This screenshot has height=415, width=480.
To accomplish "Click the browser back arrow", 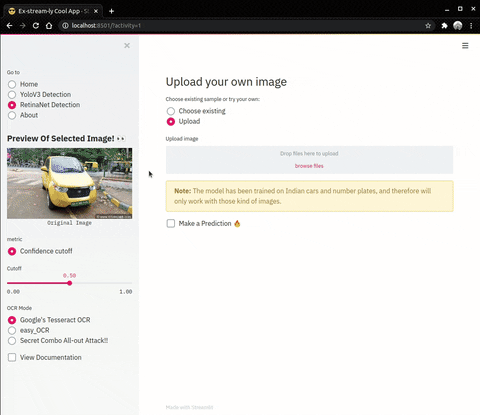I will 9,26.
